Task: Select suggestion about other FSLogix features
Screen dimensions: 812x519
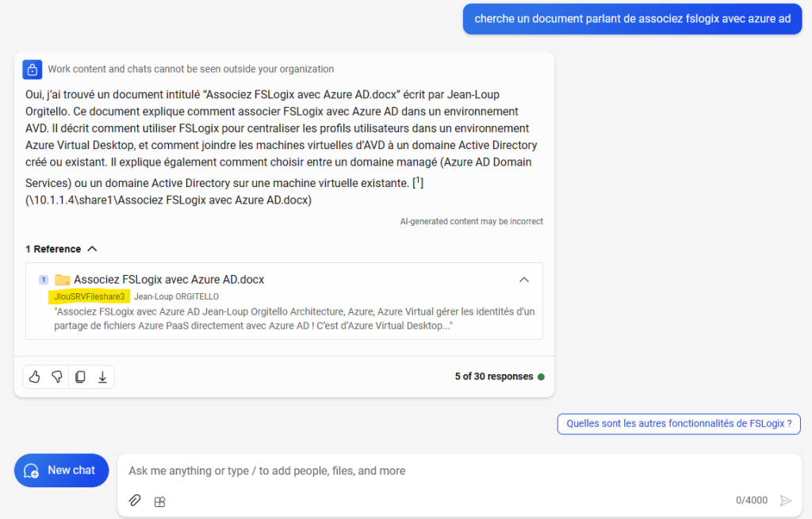Action: coord(679,424)
